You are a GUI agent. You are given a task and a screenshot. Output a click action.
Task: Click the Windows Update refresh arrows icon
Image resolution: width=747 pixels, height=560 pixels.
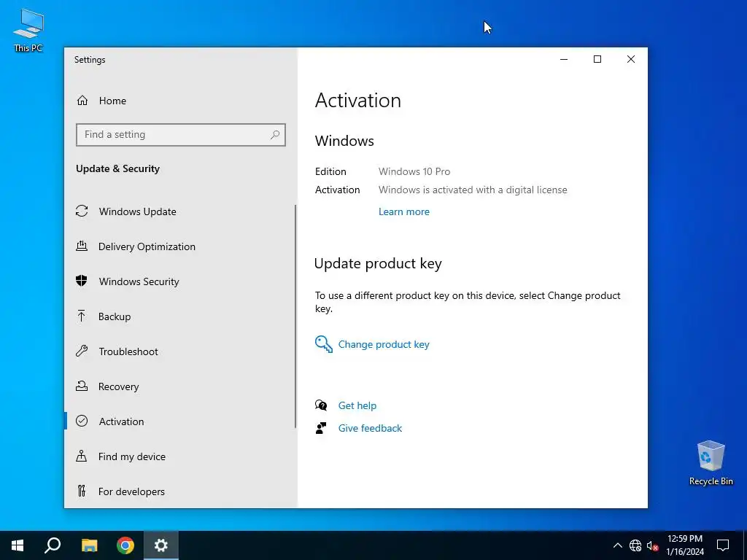coord(82,211)
